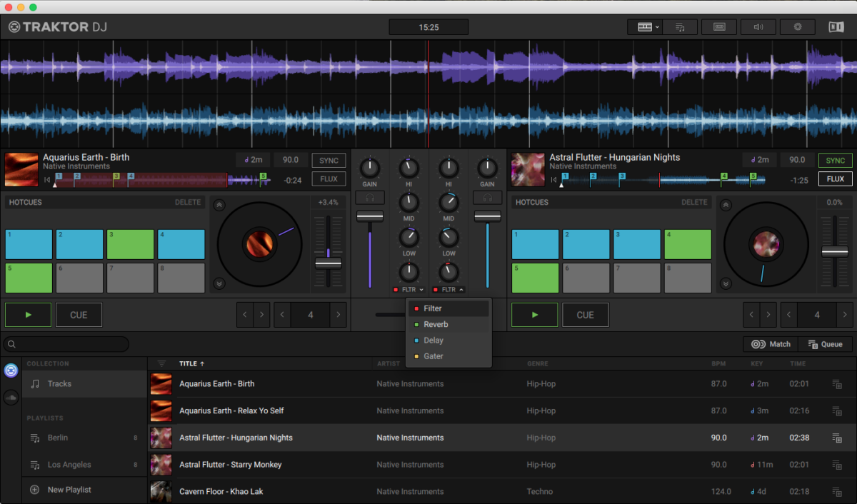Open audio settings via the speaker icon
The height and width of the screenshot is (504, 857).
[758, 27]
